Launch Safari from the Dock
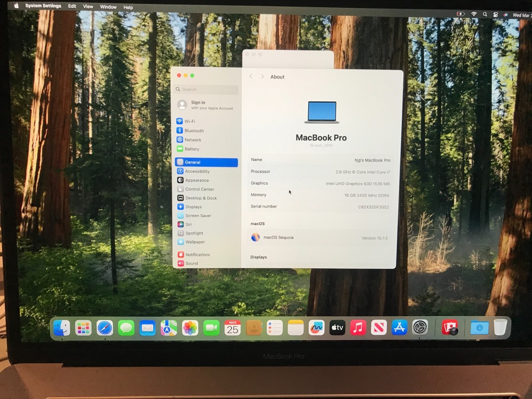 point(105,328)
